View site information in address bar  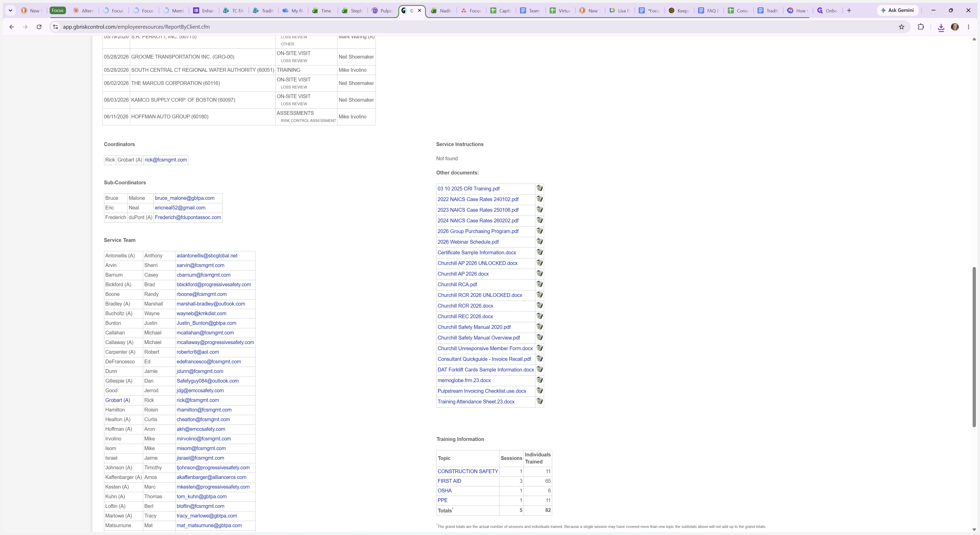coord(56,27)
